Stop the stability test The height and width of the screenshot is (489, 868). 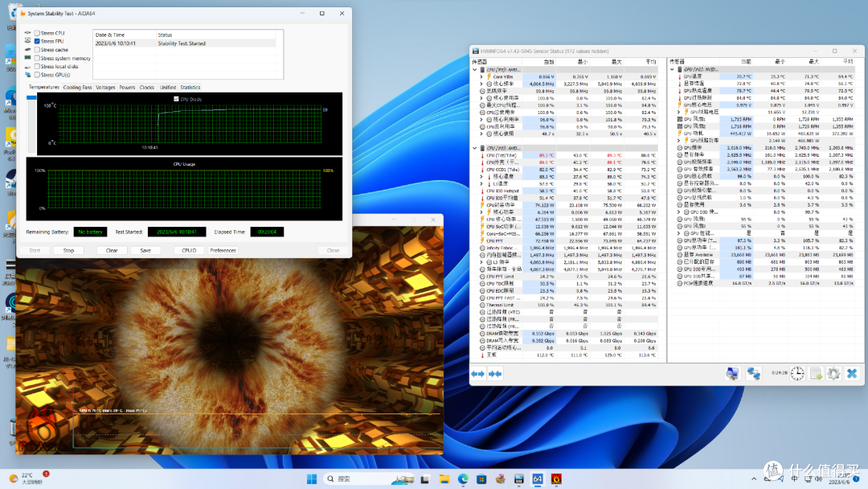click(68, 250)
